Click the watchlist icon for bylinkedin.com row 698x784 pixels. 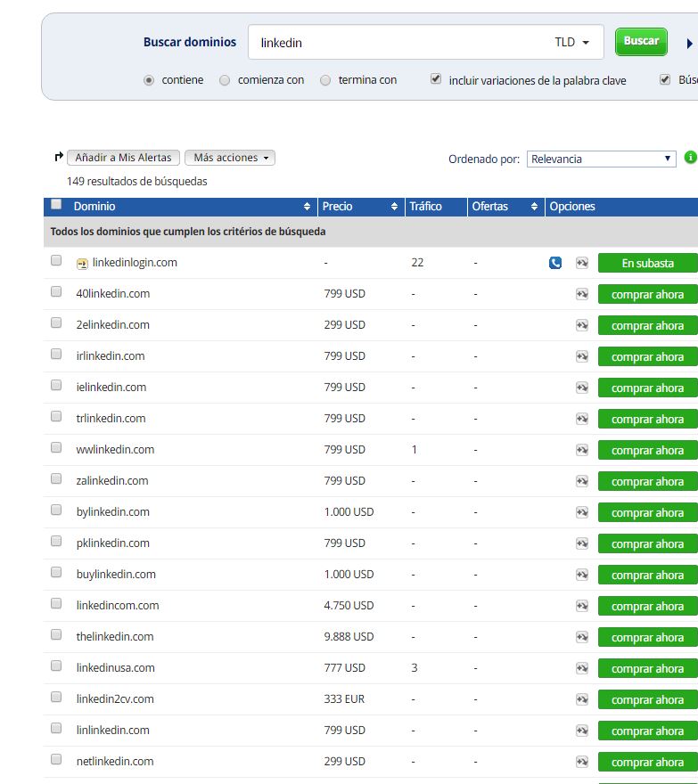coord(582,512)
